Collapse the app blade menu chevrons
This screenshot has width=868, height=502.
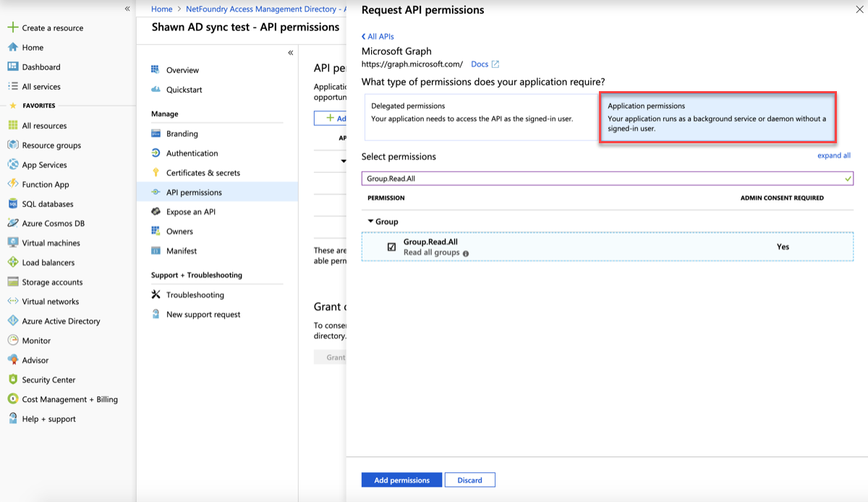click(290, 53)
